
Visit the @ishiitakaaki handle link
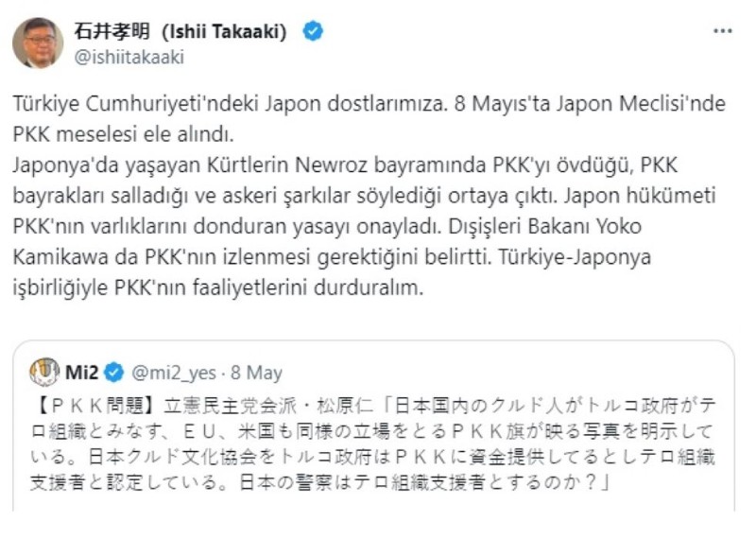click(x=128, y=56)
